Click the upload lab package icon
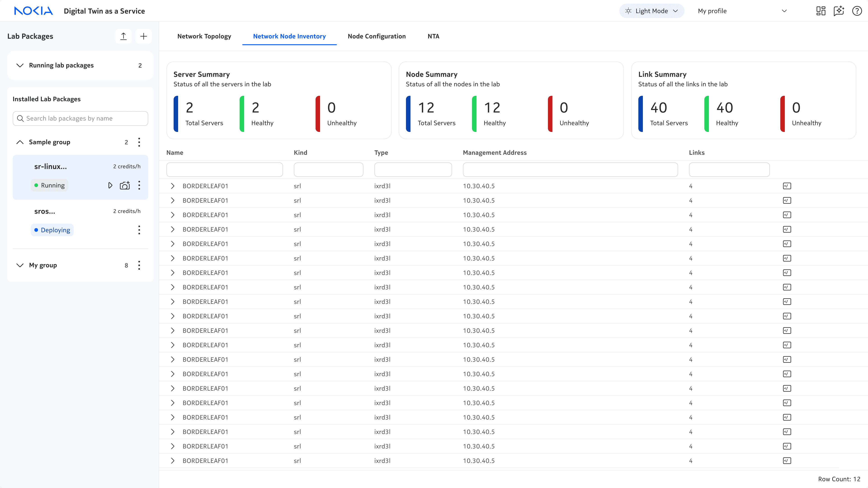The image size is (868, 488). tap(123, 36)
